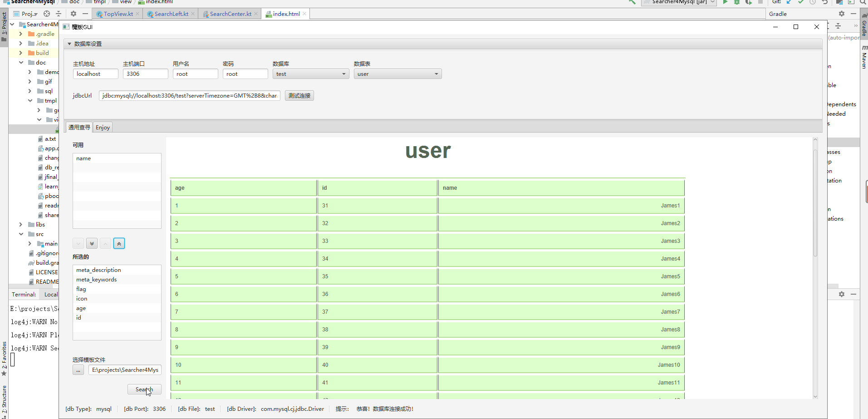Collapse the 数据库设置 section
The height and width of the screenshot is (419, 868).
(x=69, y=44)
